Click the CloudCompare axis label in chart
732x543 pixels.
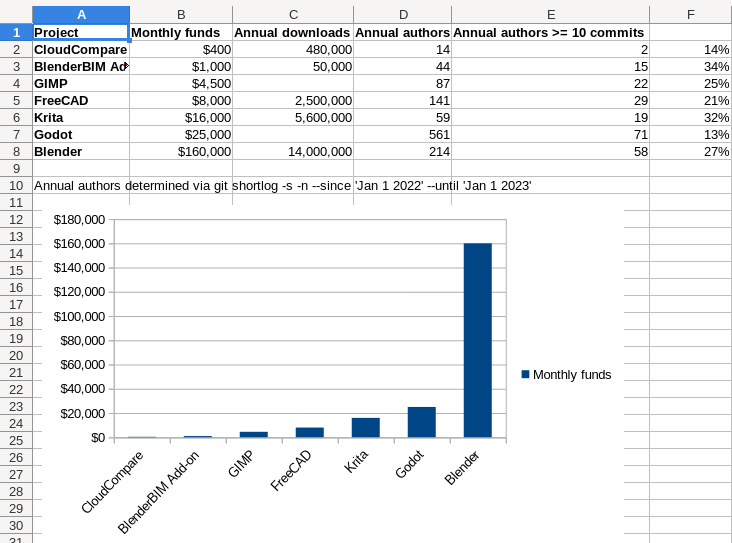112,482
